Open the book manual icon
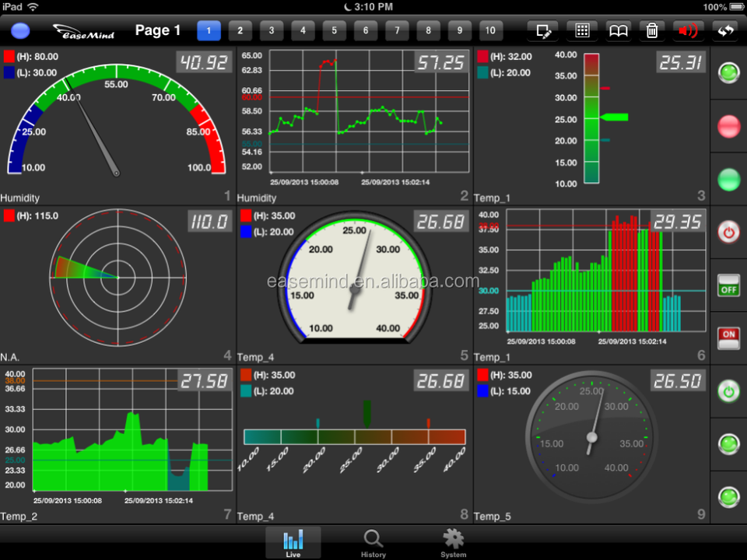 coord(618,31)
